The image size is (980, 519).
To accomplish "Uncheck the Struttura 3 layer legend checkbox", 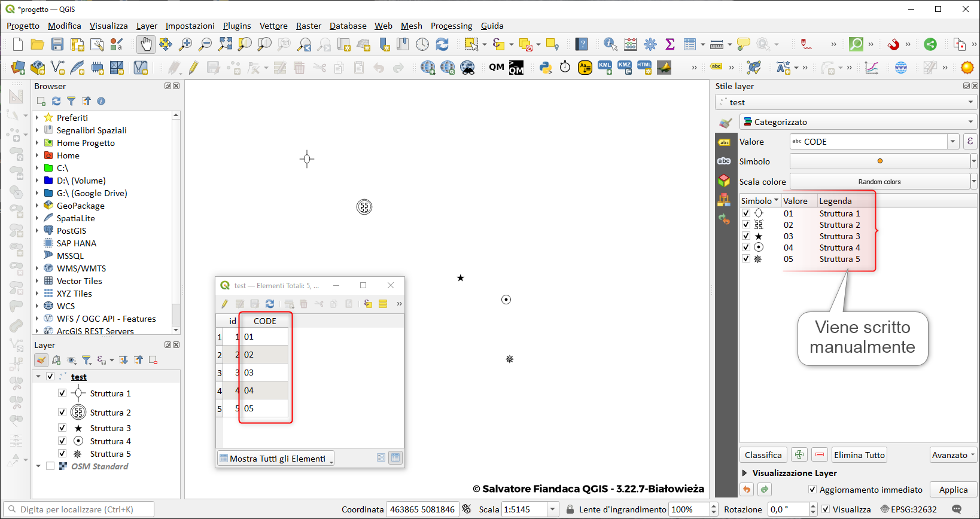I will point(62,428).
